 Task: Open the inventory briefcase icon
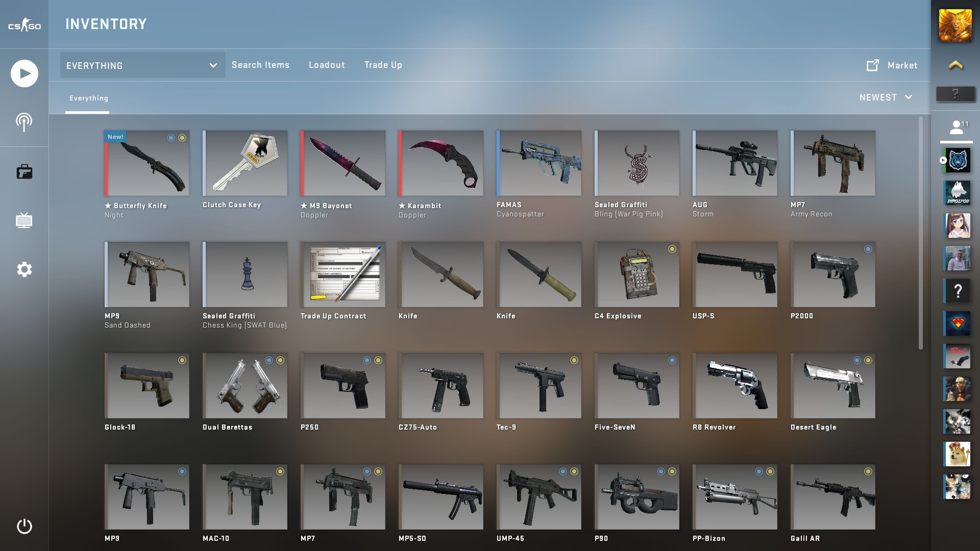tap(24, 172)
